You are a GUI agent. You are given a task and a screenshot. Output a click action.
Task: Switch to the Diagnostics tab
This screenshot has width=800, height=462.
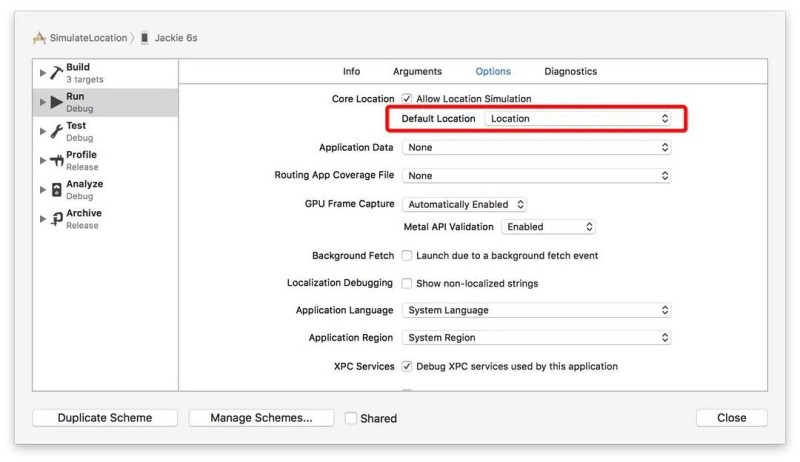pos(570,71)
